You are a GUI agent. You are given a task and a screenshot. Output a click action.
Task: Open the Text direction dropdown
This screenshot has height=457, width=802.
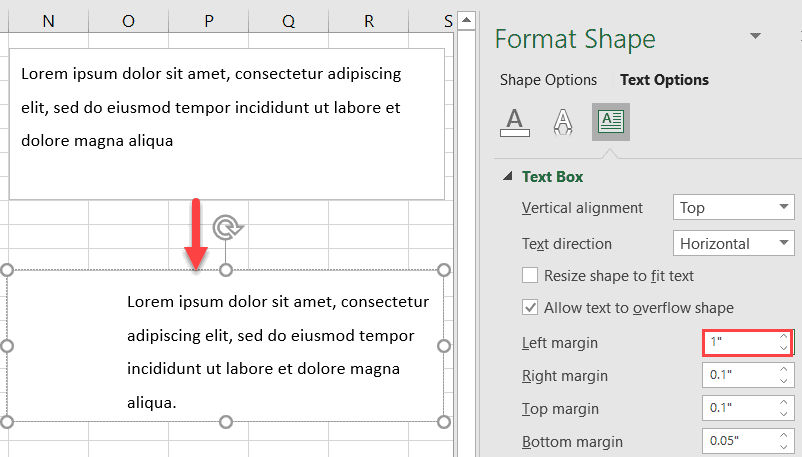733,243
